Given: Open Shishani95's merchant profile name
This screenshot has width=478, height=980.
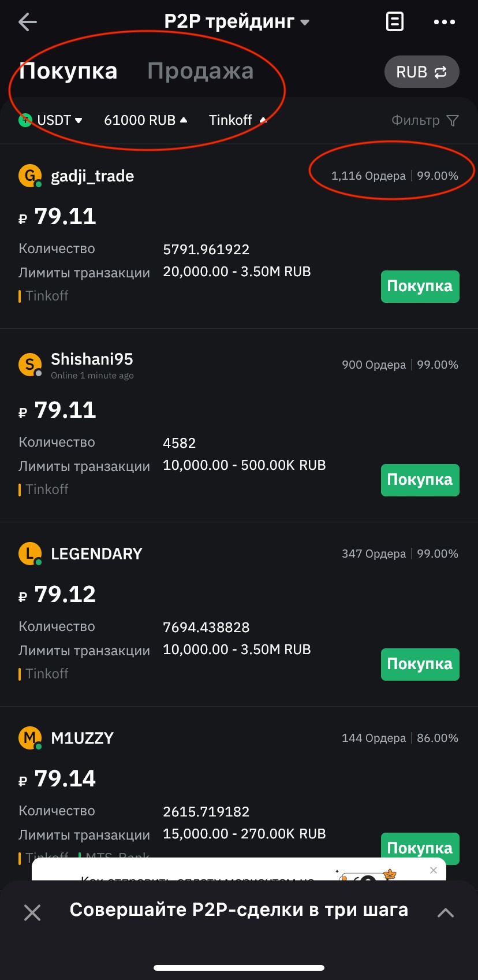Looking at the screenshot, I should point(92,359).
